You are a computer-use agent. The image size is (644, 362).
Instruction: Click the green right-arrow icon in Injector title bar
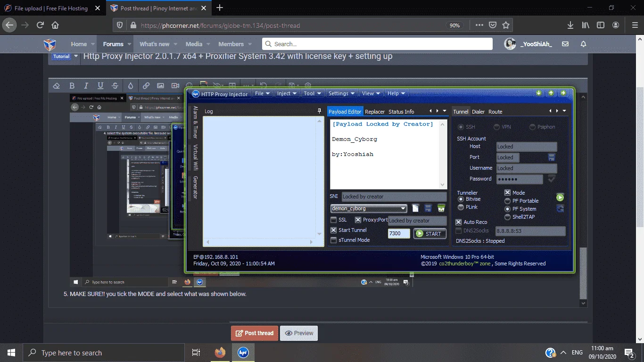click(x=563, y=93)
